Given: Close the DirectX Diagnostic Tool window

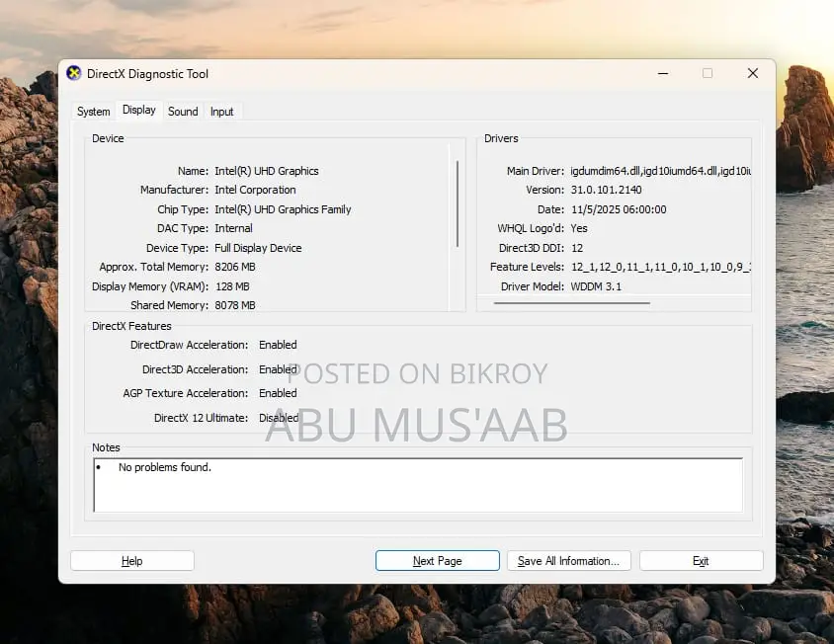Looking at the screenshot, I should point(753,73).
